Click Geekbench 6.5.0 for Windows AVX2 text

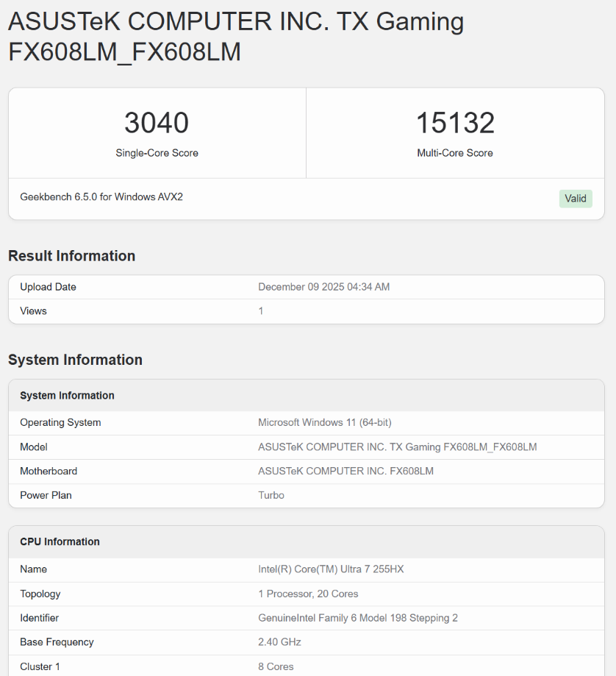[x=101, y=197]
